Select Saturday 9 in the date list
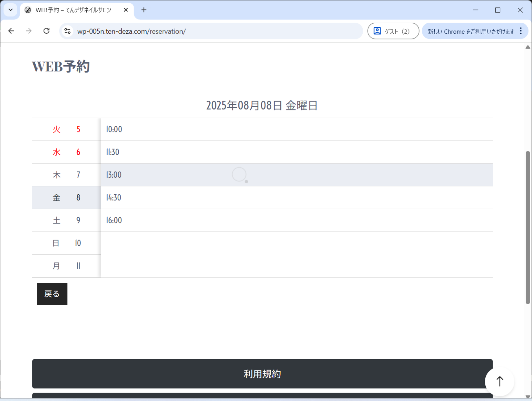The width and height of the screenshot is (532, 401). click(66, 220)
